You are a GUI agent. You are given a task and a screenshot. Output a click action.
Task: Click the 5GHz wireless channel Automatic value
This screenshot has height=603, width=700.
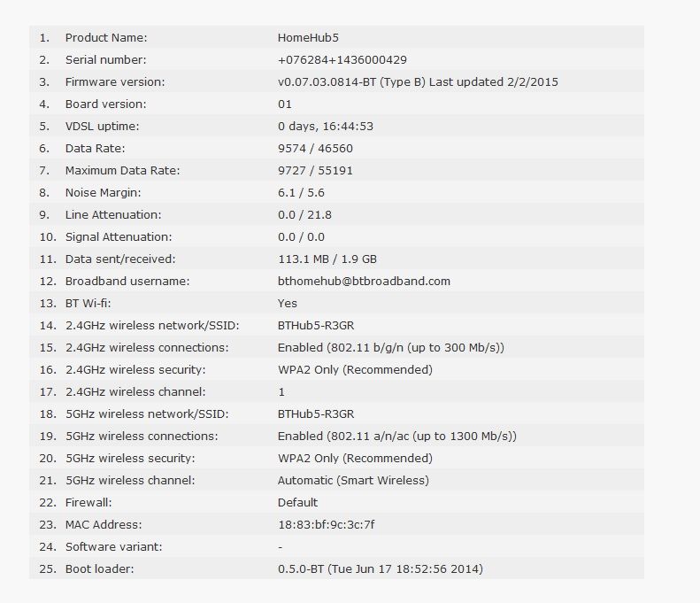(353, 481)
